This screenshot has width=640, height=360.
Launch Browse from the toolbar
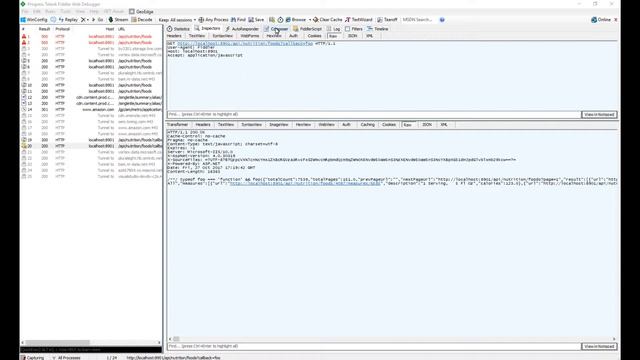point(296,20)
